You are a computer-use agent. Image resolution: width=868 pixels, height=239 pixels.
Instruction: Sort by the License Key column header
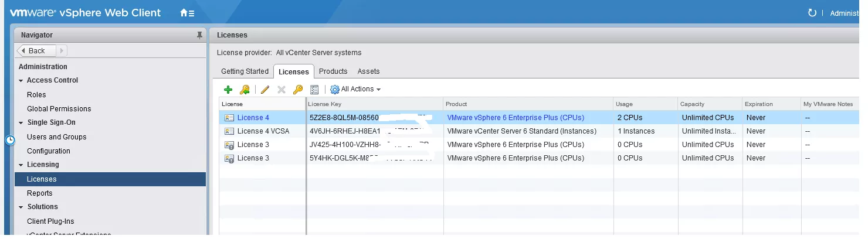pyautogui.click(x=375, y=104)
